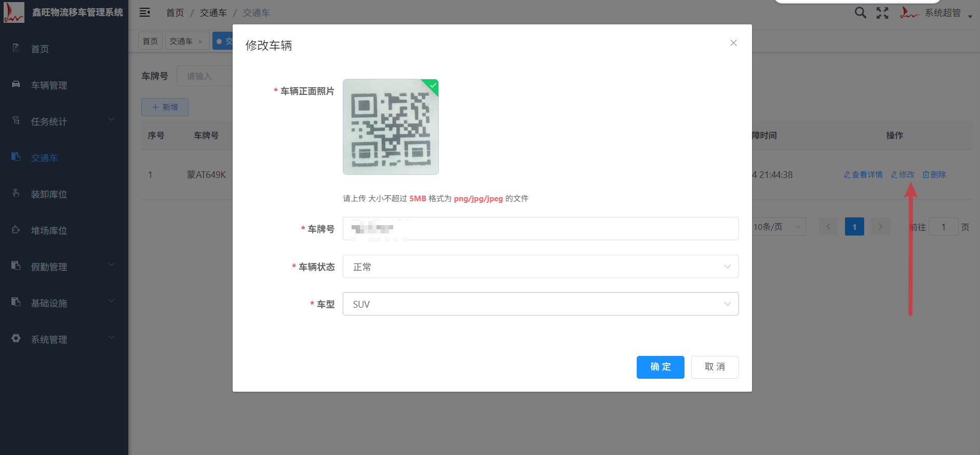
Task: Open the search magnifier icon
Action: [x=861, y=12]
